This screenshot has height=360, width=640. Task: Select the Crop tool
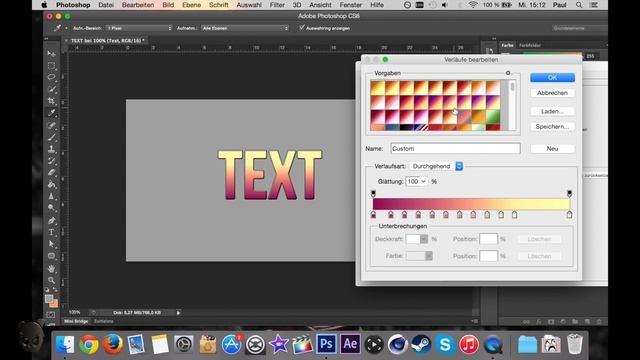pyautogui.click(x=51, y=101)
